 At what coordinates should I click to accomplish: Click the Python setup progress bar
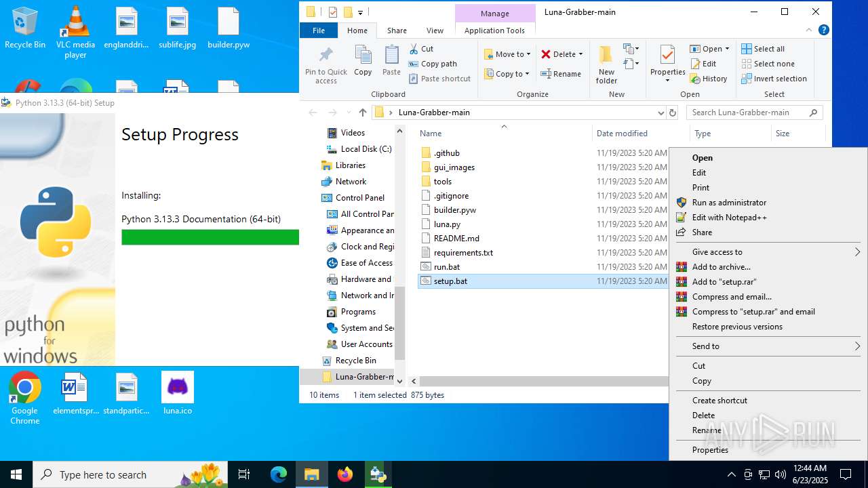(x=210, y=237)
